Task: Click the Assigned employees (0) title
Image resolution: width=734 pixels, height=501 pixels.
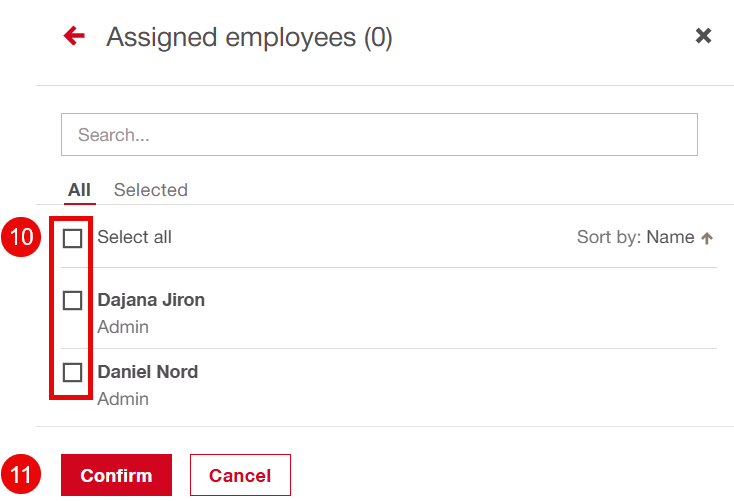Action: [x=249, y=38]
